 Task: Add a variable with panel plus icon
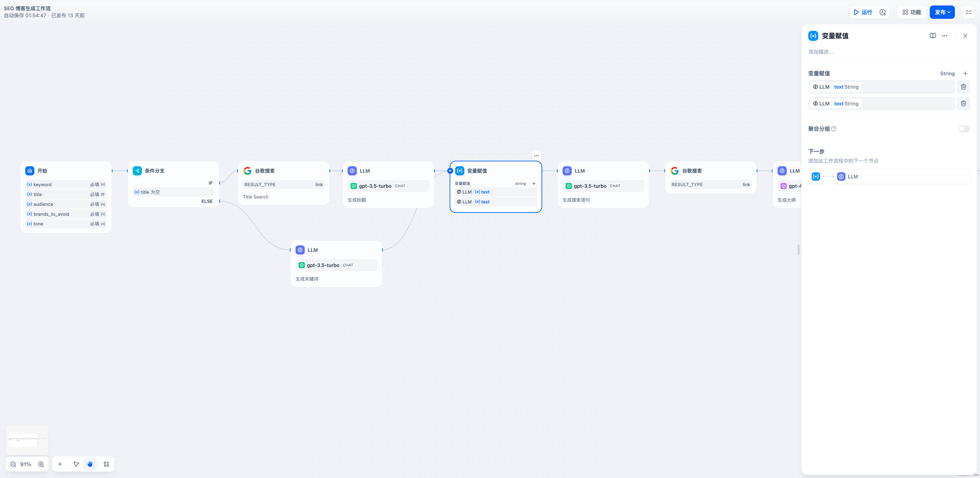coord(965,74)
